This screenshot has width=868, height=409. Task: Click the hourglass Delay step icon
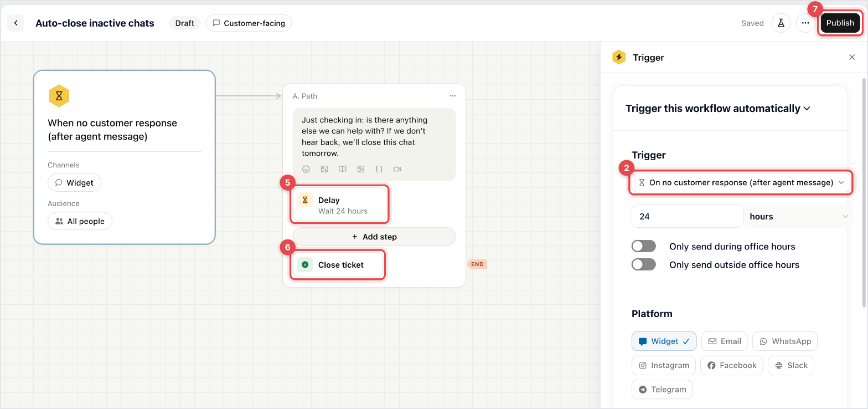[x=305, y=200]
